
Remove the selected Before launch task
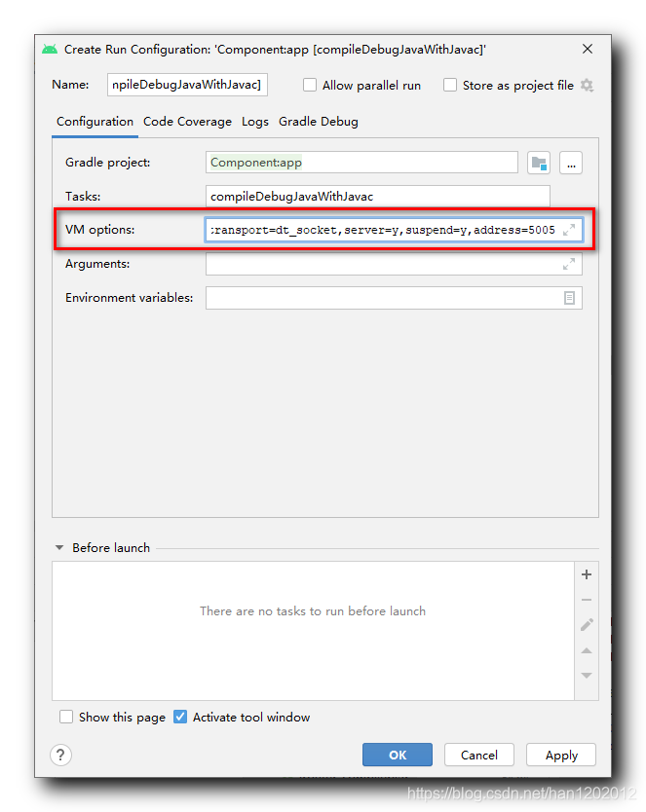[587, 600]
